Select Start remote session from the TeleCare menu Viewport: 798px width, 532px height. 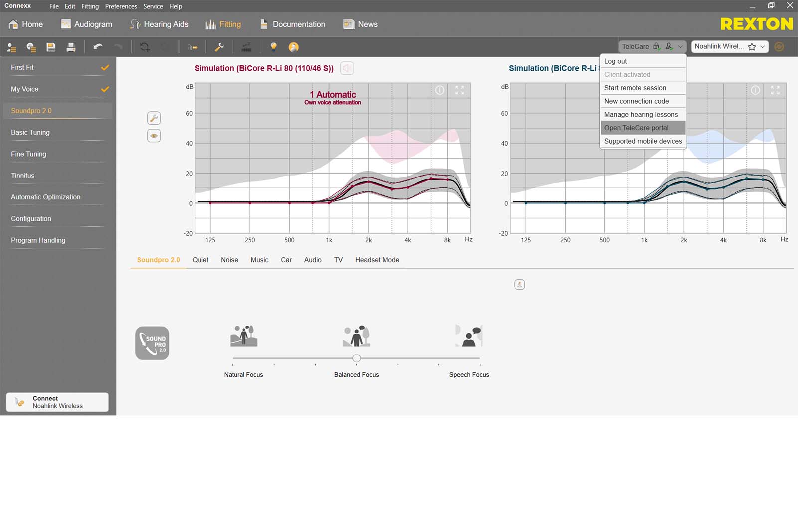[635, 88]
